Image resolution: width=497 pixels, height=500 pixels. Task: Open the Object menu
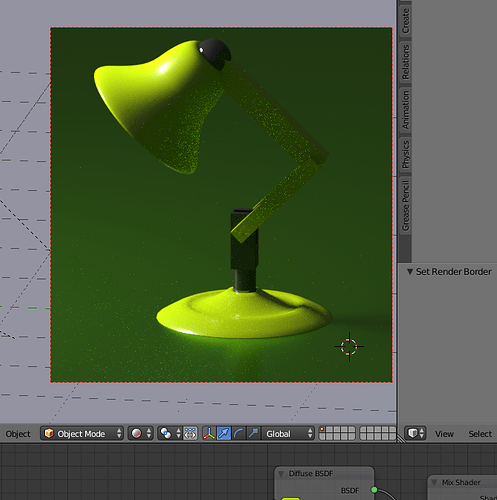[x=18, y=434]
